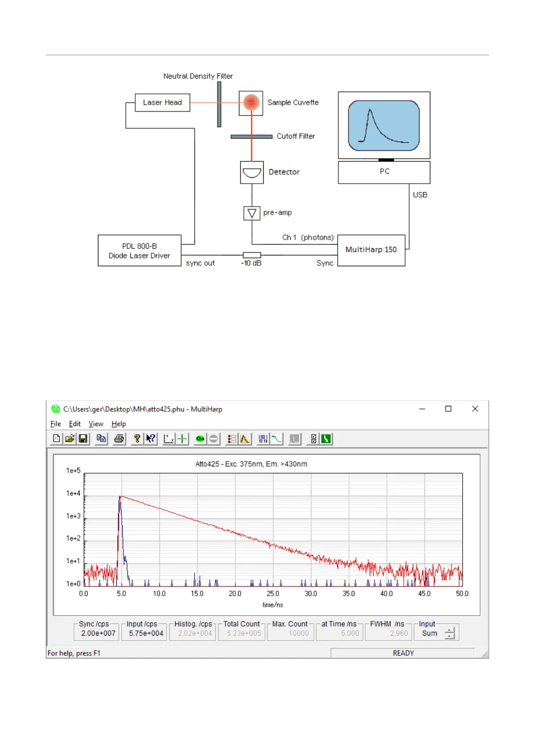This screenshot has height=756, width=535.
Task: Print using the printer icon
Action: 119,439
